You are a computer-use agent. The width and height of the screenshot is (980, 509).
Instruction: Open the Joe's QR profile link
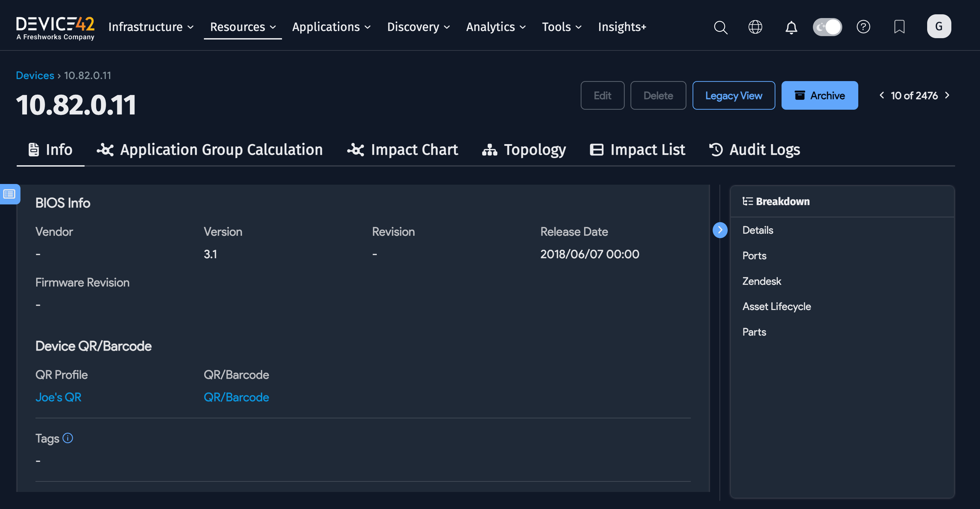tap(58, 397)
